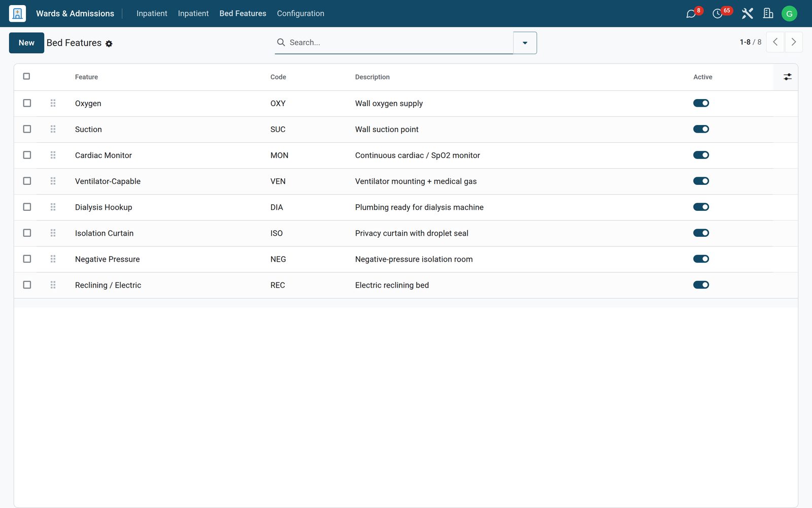
Task: Click 'Electric reclining bed' description
Action: [392, 285]
